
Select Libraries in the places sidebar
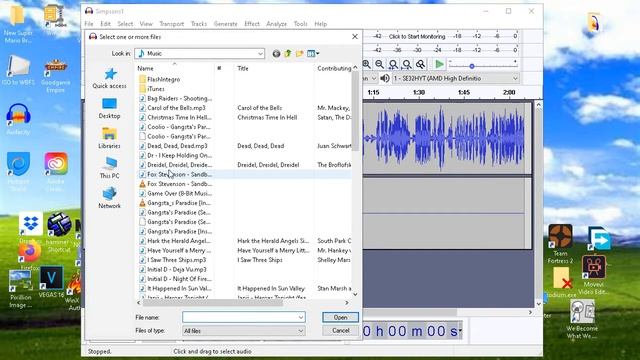click(x=109, y=138)
